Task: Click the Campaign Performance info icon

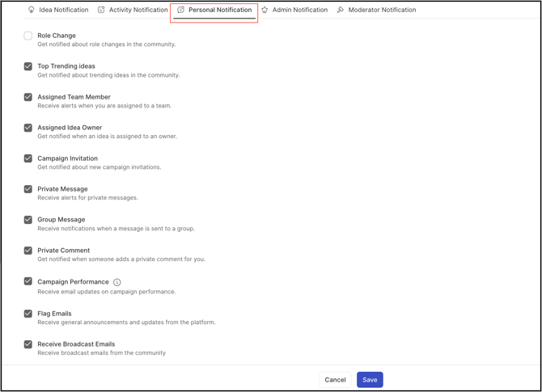Action: point(117,282)
